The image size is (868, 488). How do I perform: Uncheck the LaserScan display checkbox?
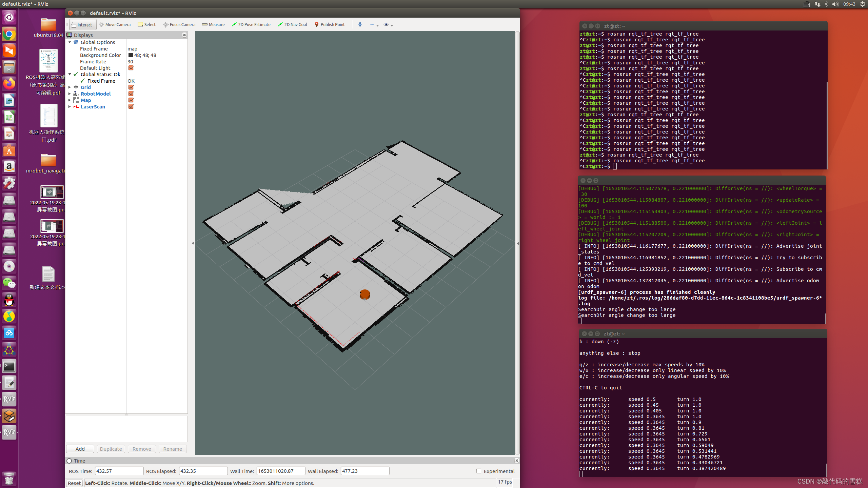[131, 106]
